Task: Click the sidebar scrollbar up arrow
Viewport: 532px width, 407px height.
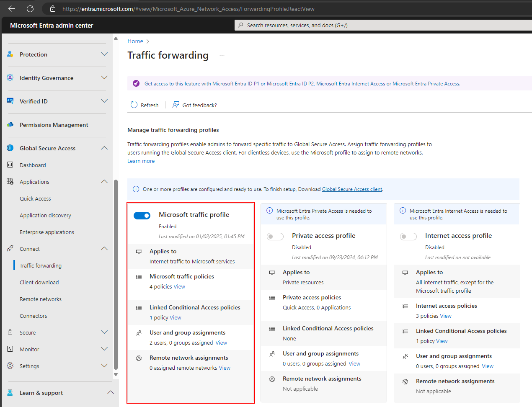Action: pyautogui.click(x=116, y=39)
